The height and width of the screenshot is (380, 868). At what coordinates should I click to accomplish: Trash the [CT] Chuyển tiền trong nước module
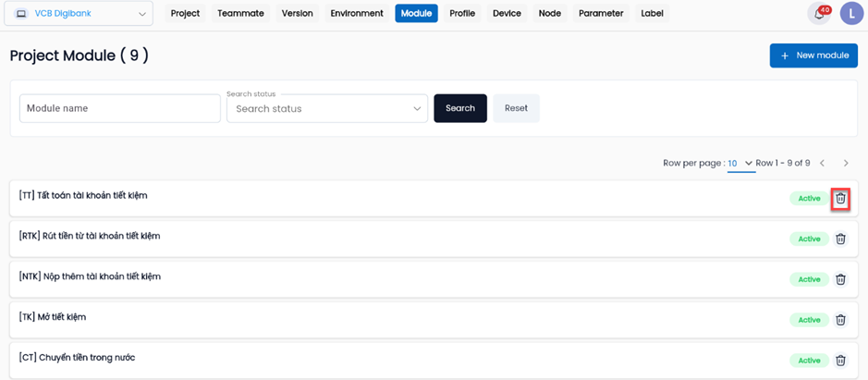pos(840,361)
